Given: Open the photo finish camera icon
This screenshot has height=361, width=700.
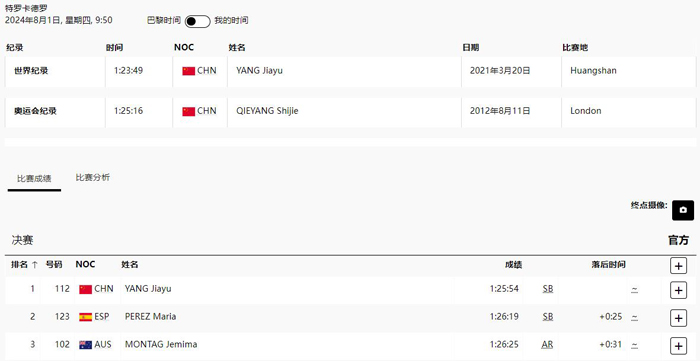Looking at the screenshot, I should [683, 210].
